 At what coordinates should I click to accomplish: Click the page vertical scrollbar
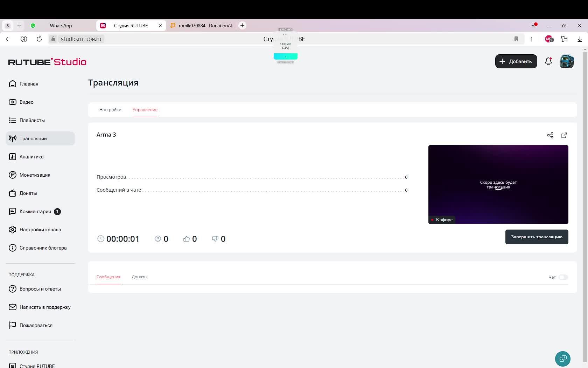tap(584, 207)
